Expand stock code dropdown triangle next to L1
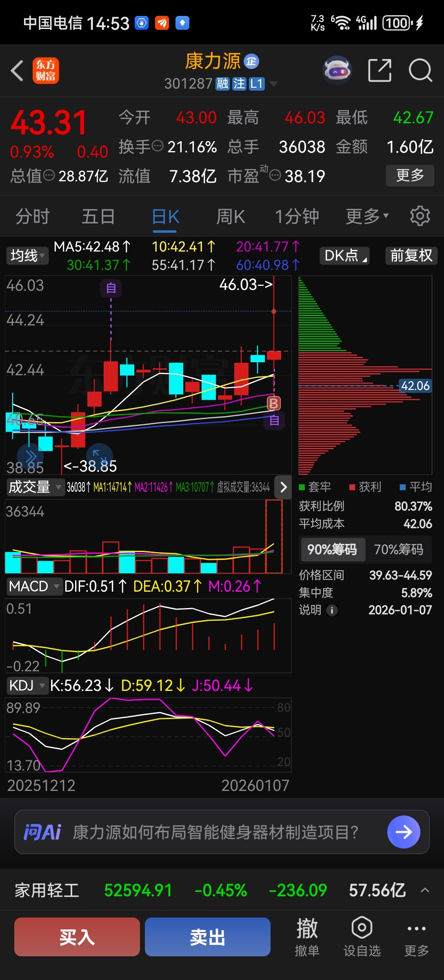 click(274, 84)
